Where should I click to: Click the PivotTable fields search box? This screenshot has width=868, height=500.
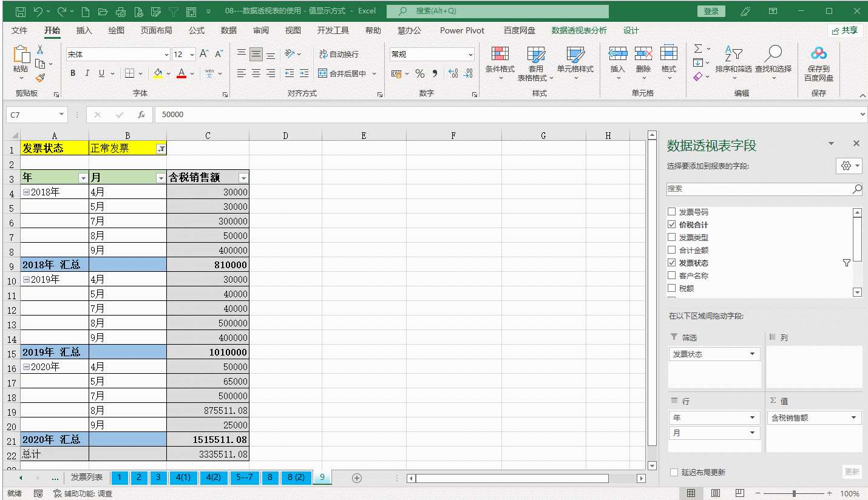coord(764,189)
